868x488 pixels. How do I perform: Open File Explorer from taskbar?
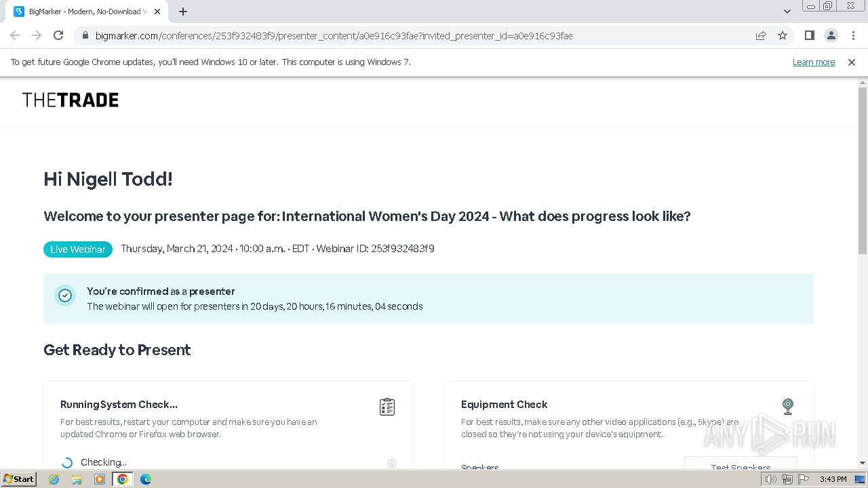77,479
